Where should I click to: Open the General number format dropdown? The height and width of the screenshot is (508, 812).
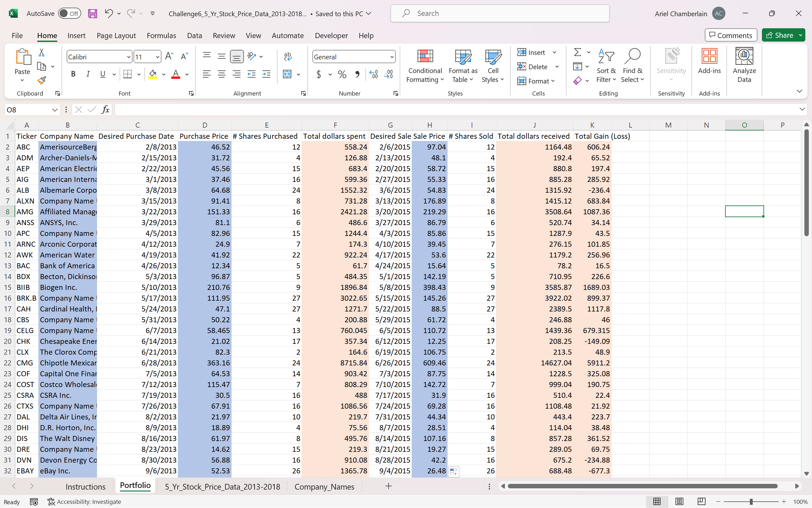point(392,57)
